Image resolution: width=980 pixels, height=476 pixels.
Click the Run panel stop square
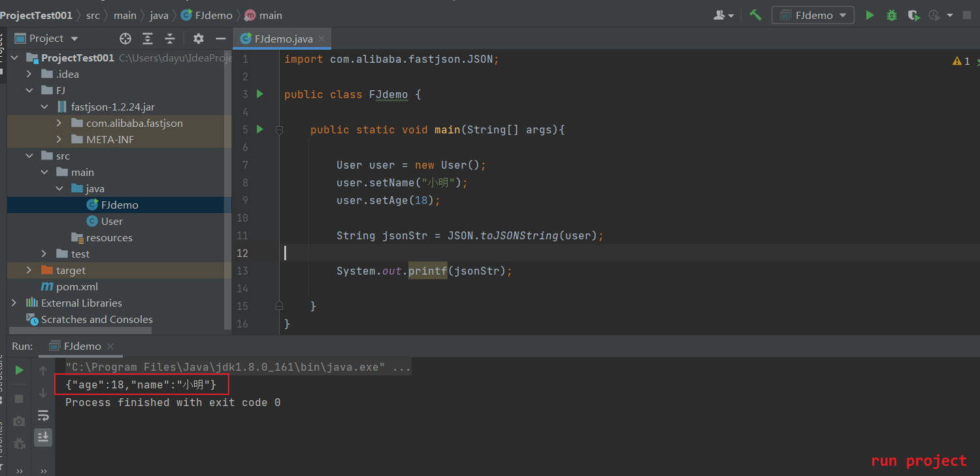click(x=20, y=398)
